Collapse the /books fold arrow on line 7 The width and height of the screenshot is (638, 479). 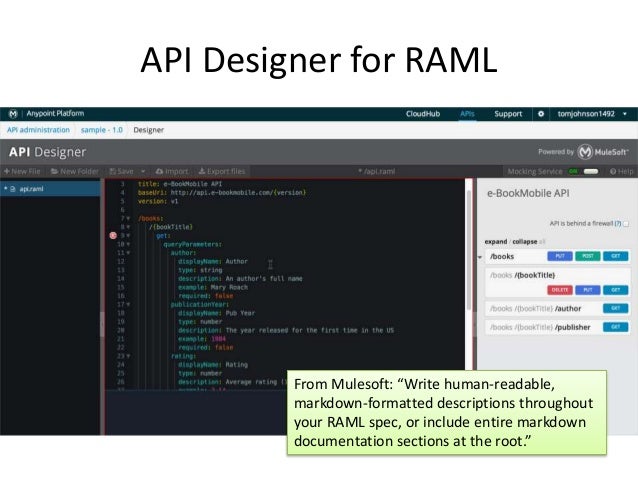(128, 219)
